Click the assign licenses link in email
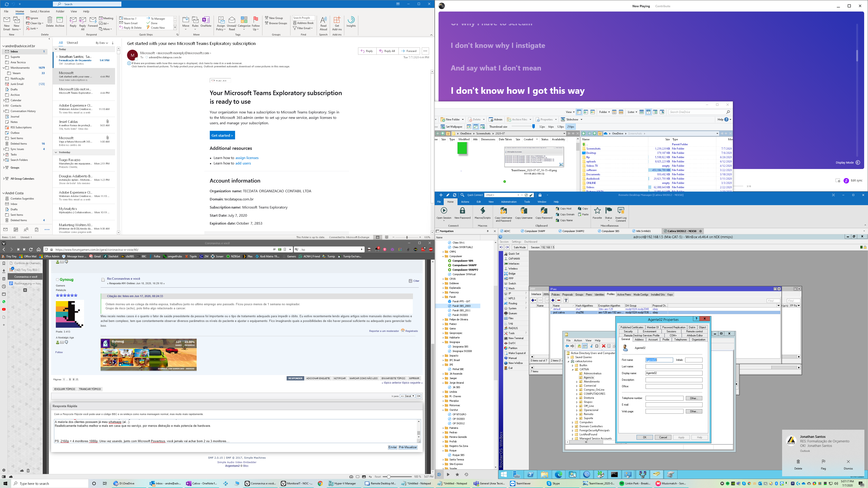The width and height of the screenshot is (868, 488). pyautogui.click(x=247, y=158)
